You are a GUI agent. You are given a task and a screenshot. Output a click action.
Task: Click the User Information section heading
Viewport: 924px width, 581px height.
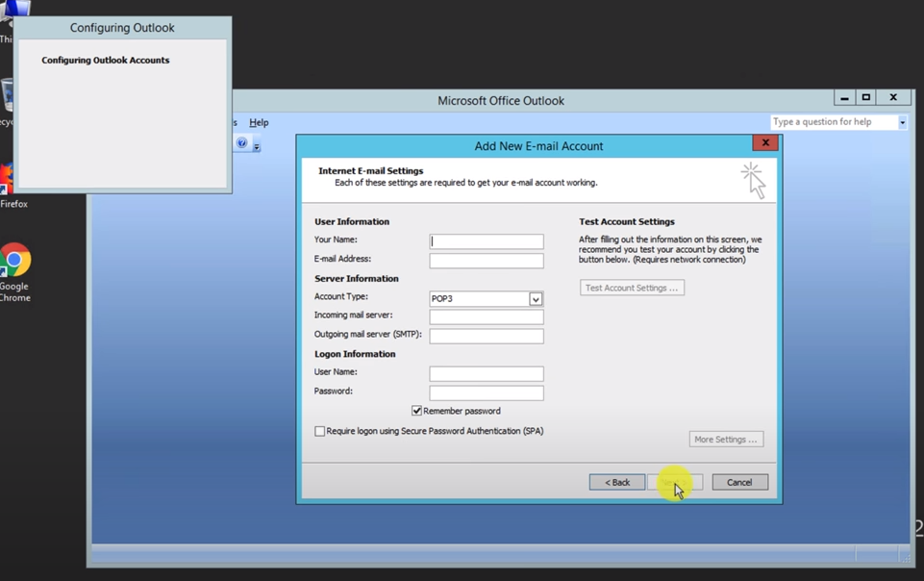[x=352, y=221]
